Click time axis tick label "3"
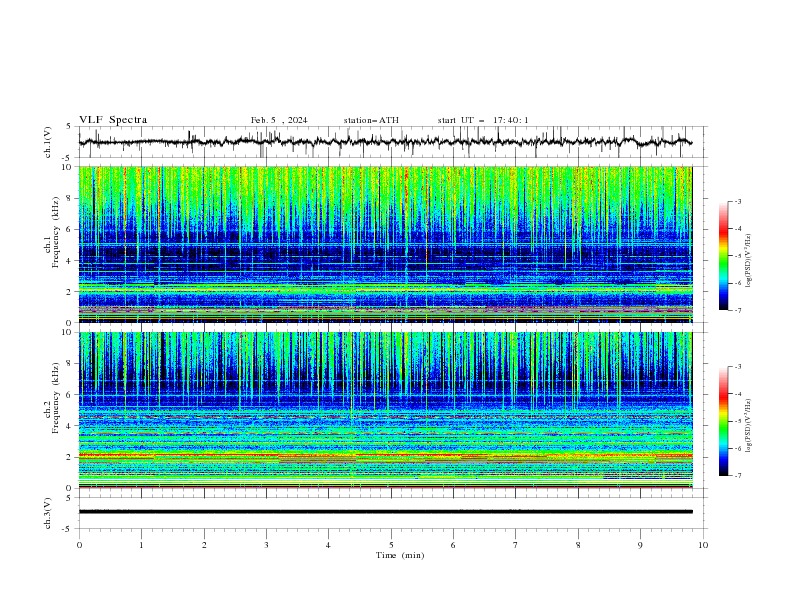This screenshot has height=612, width=792. (x=266, y=545)
